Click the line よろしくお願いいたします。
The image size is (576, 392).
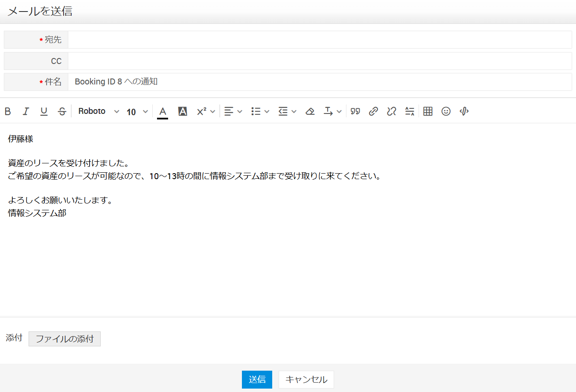pyautogui.click(x=60, y=200)
